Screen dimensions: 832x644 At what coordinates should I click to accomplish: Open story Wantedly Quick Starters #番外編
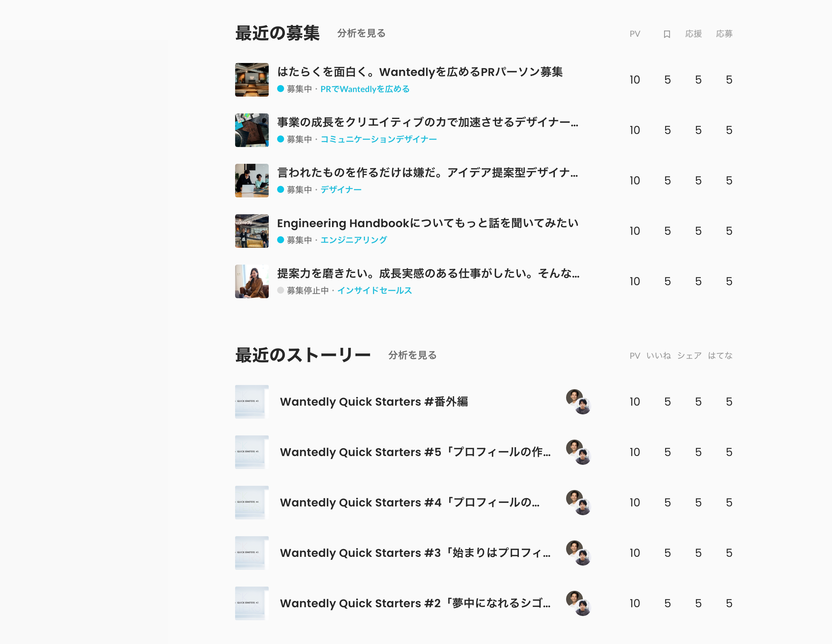pyautogui.click(x=374, y=402)
